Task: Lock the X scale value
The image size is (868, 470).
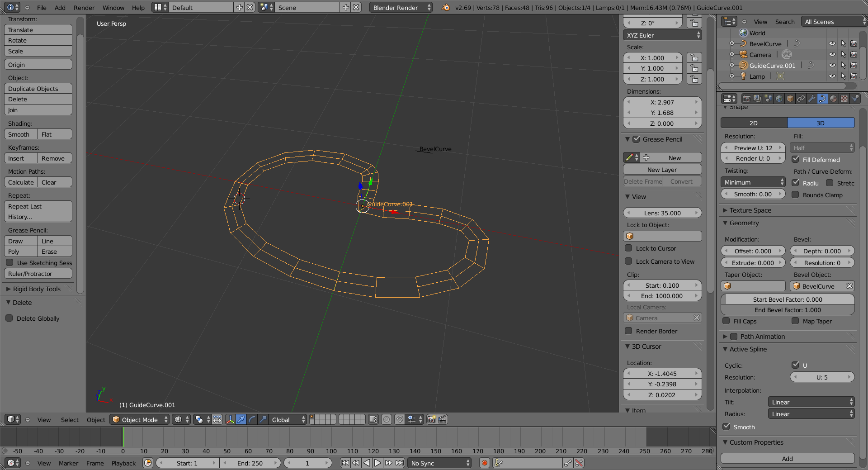Action: 694,57
